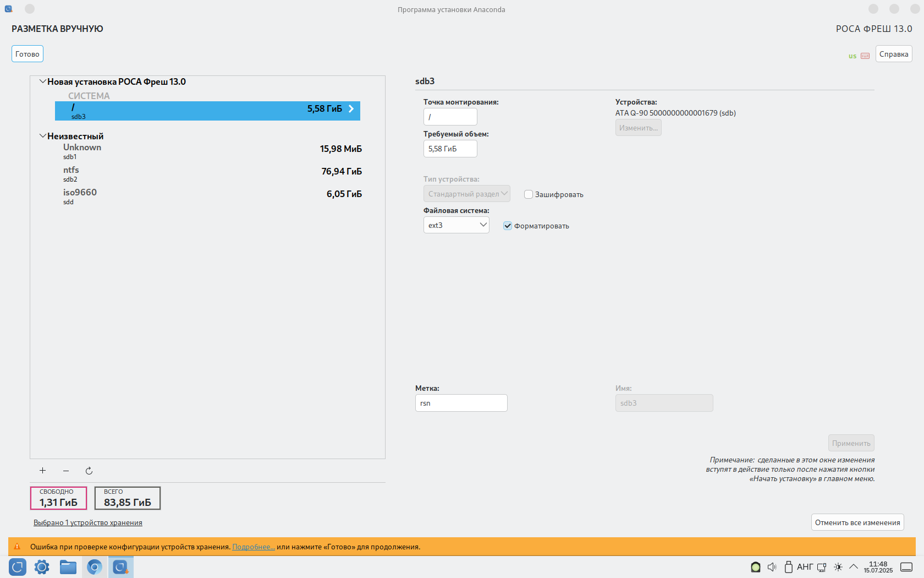Click the СВОБОДНО 1,31 ГиБ box
The width and height of the screenshot is (924, 578).
click(x=58, y=498)
